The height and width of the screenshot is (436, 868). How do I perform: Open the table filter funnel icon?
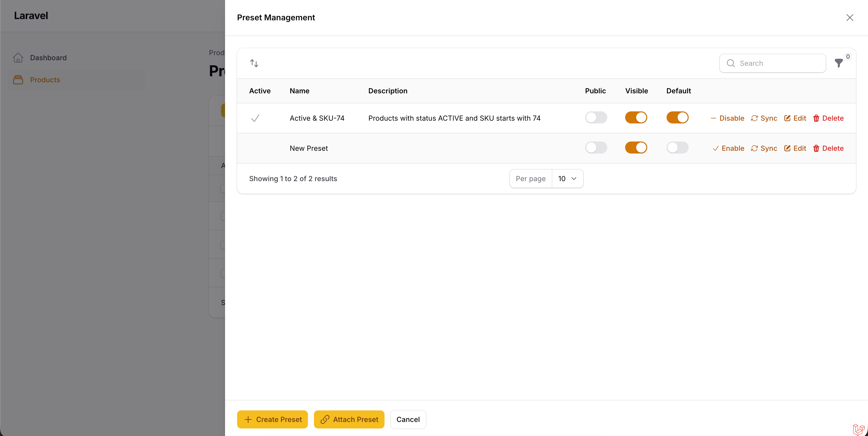[839, 63]
